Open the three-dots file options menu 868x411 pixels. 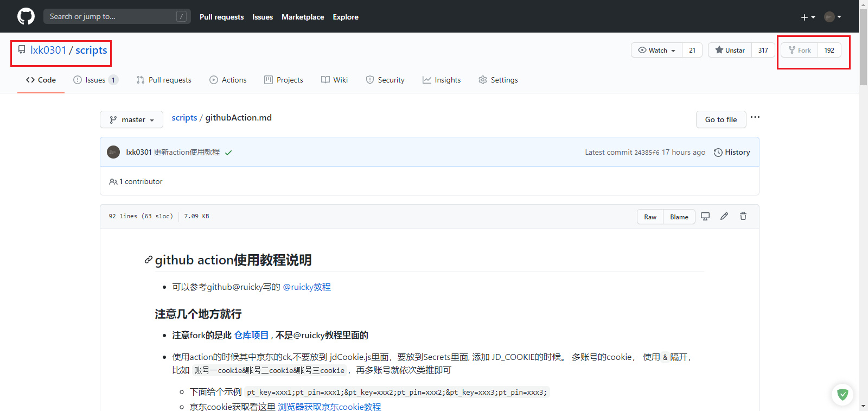pos(755,117)
